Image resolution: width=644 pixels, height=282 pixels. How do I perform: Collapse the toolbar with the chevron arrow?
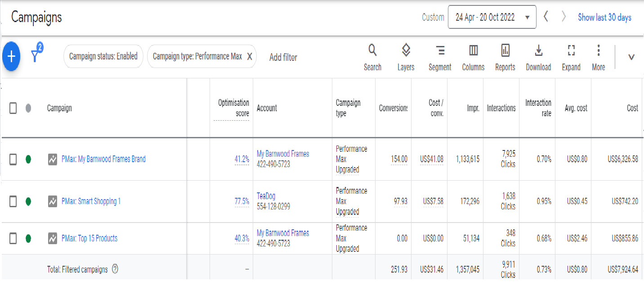(x=631, y=57)
